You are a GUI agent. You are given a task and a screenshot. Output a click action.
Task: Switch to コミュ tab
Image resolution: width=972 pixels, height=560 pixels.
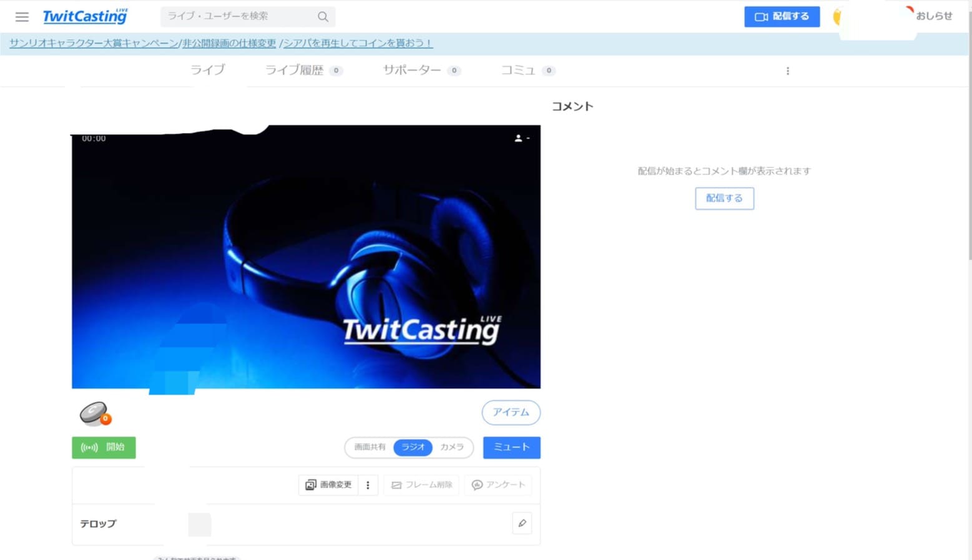528,70
